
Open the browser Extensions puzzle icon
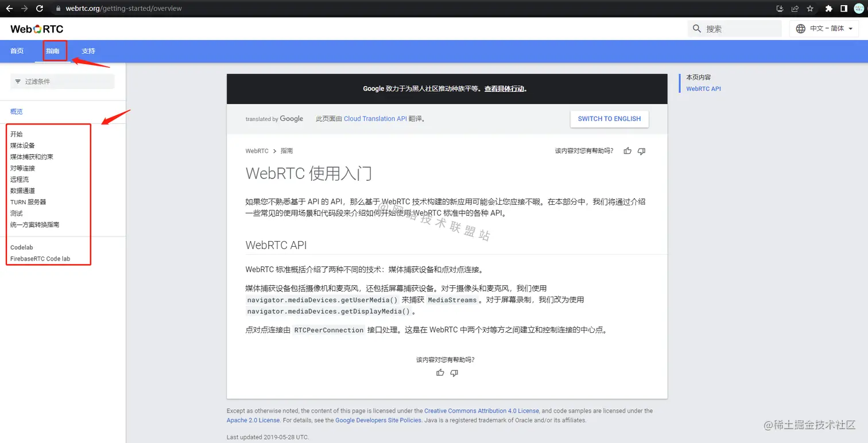829,9
